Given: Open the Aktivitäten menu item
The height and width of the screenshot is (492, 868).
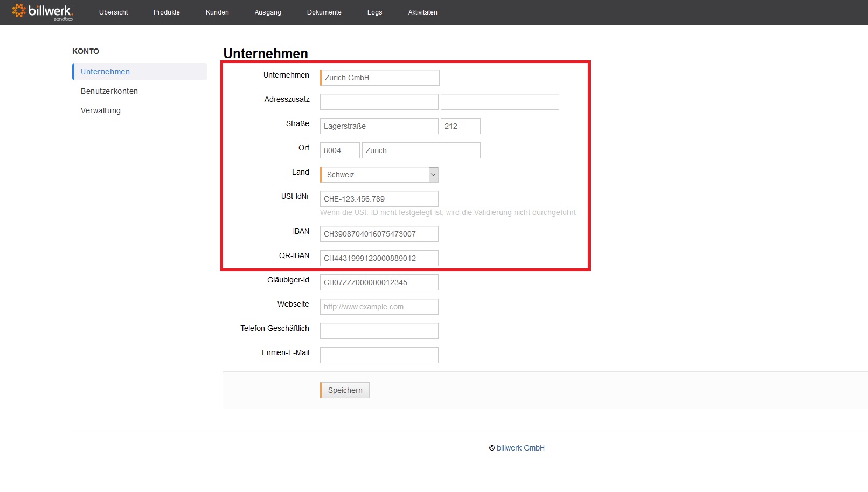Looking at the screenshot, I should [x=423, y=12].
